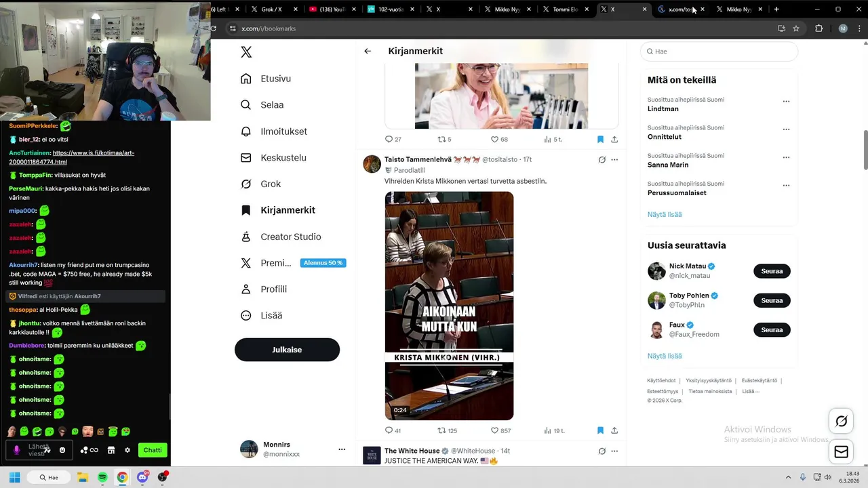Open the chat shop icon
868x488 pixels.
point(111,450)
